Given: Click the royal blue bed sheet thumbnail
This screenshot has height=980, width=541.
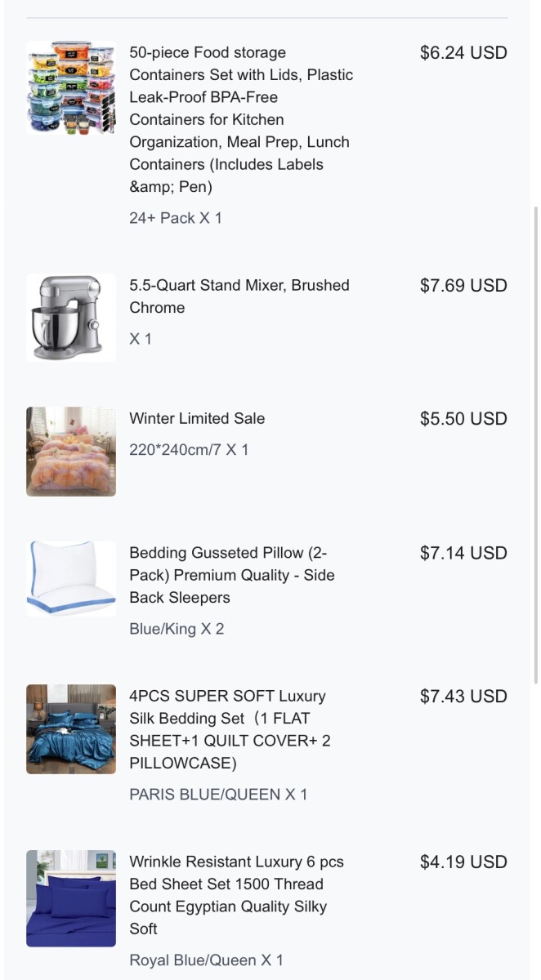Looking at the screenshot, I should coord(71,898).
